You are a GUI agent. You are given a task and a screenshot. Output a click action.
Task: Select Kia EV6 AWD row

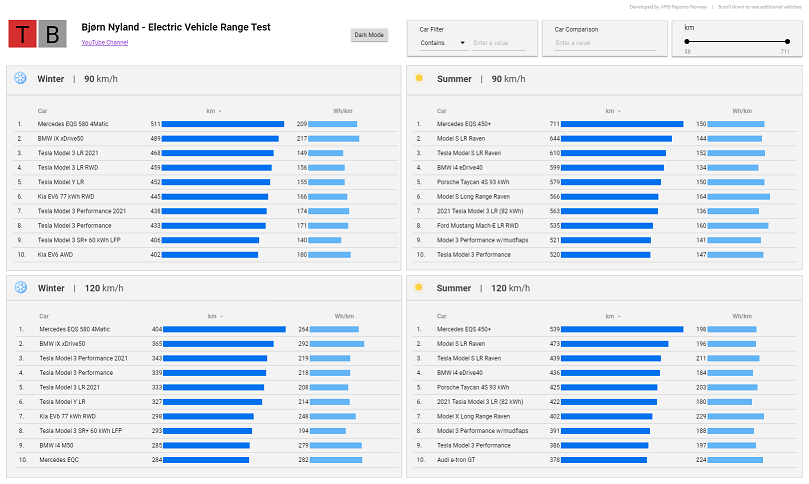(x=206, y=254)
